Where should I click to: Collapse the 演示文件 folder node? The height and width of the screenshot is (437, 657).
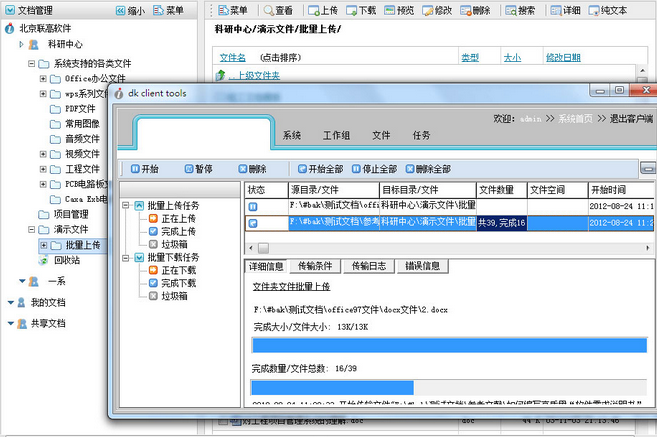pyautogui.click(x=31, y=229)
